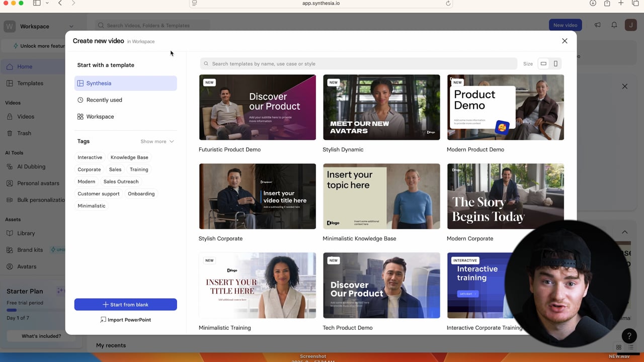644x362 pixels.
Task: Click Safari share icon
Action: pyautogui.click(x=607, y=3)
